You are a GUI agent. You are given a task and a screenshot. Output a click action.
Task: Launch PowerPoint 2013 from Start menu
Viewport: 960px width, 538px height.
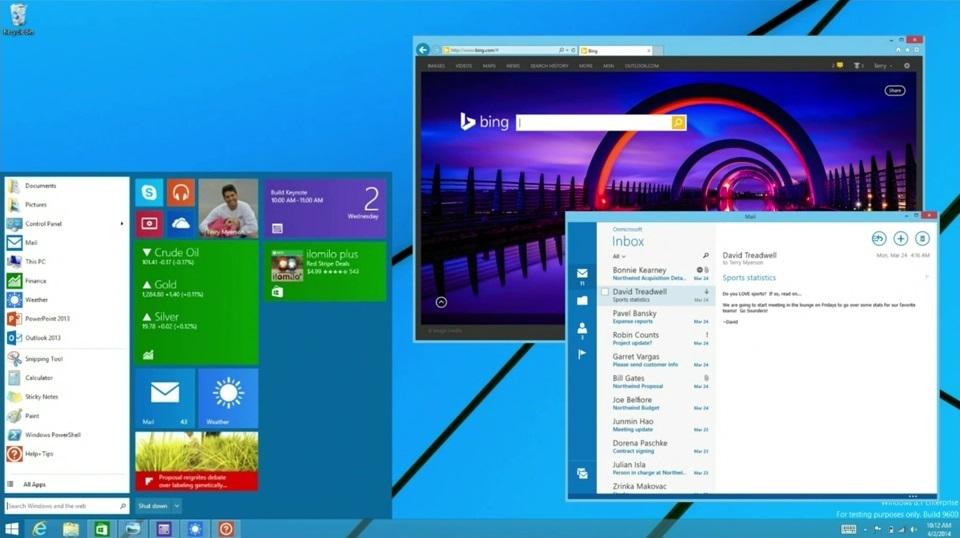click(x=47, y=318)
